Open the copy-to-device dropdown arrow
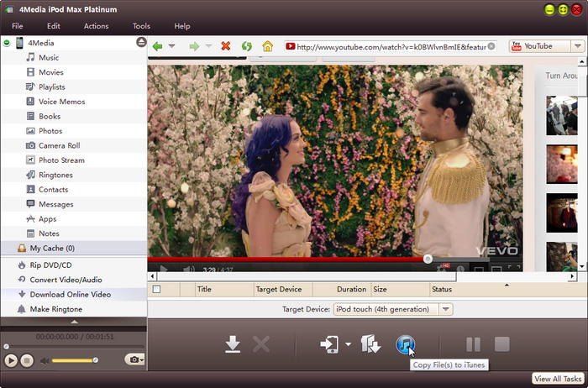The width and height of the screenshot is (588, 388). pyautogui.click(x=348, y=344)
